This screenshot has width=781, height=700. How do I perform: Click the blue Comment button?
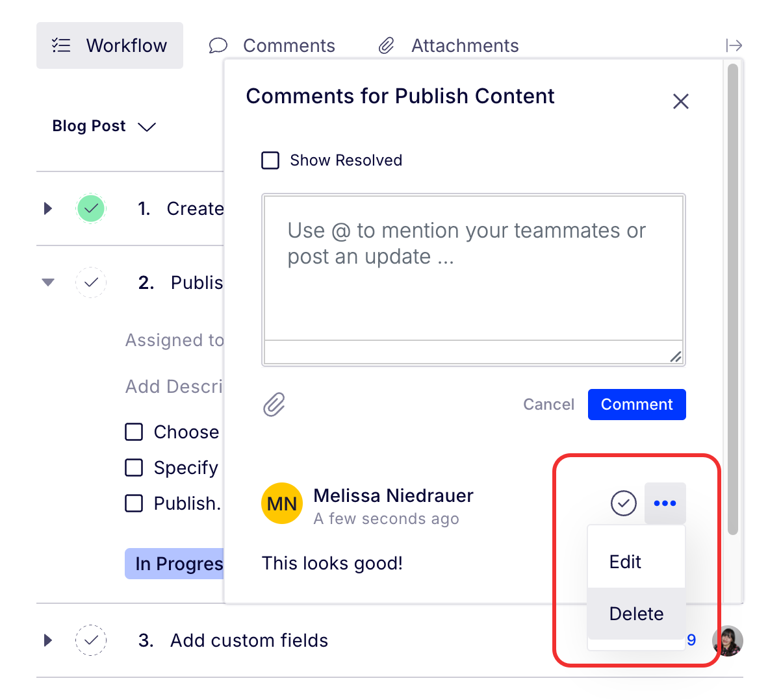636,405
